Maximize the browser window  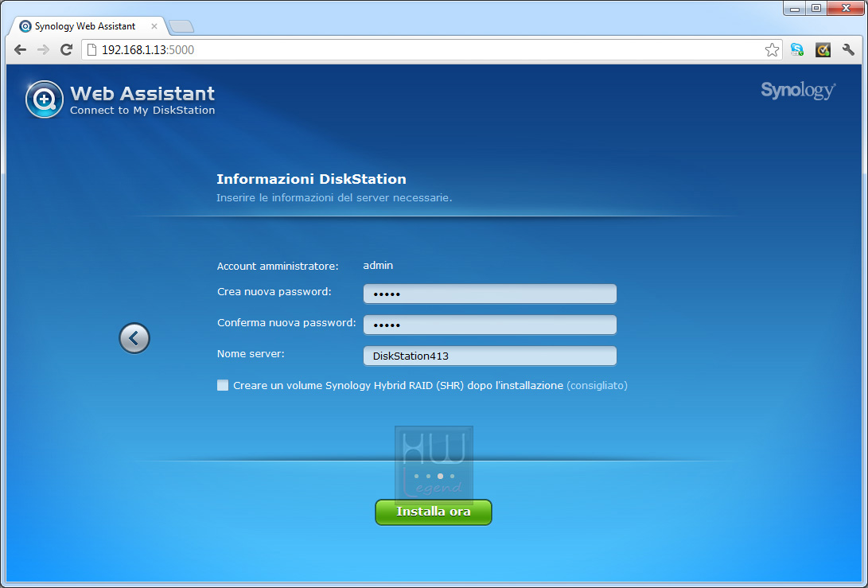(816, 8)
